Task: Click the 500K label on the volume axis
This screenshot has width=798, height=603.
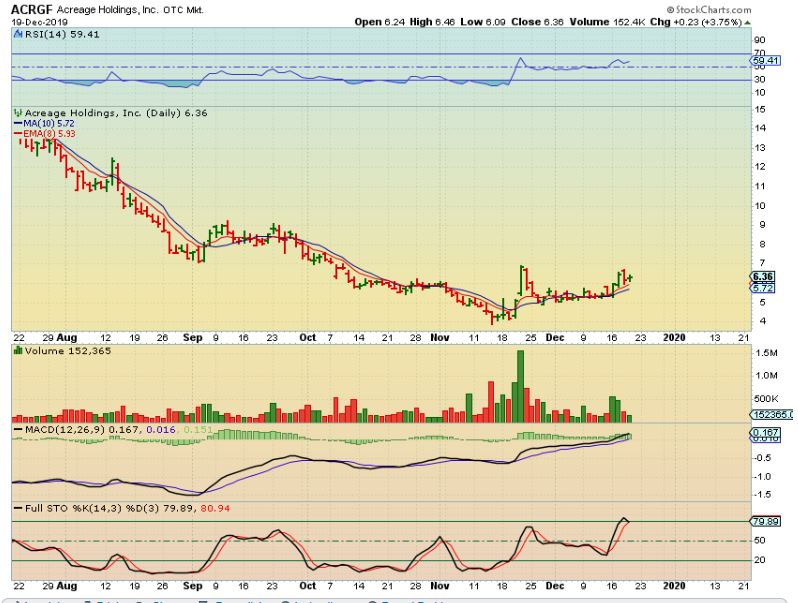Action: coord(766,399)
